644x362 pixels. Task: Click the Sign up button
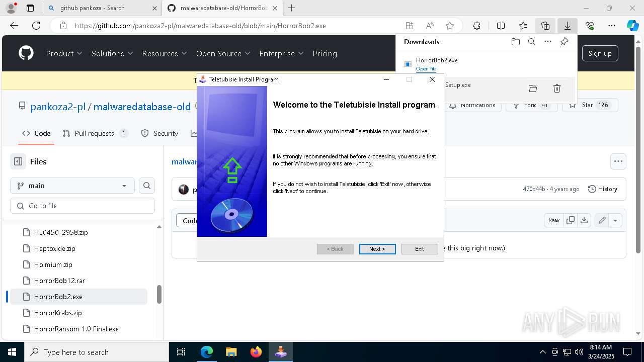tap(600, 53)
